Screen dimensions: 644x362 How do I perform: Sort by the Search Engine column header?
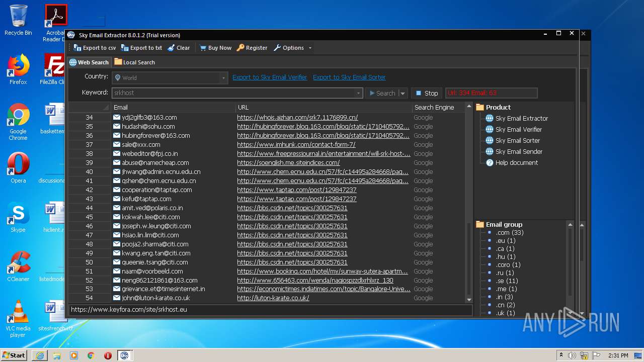[x=438, y=107]
